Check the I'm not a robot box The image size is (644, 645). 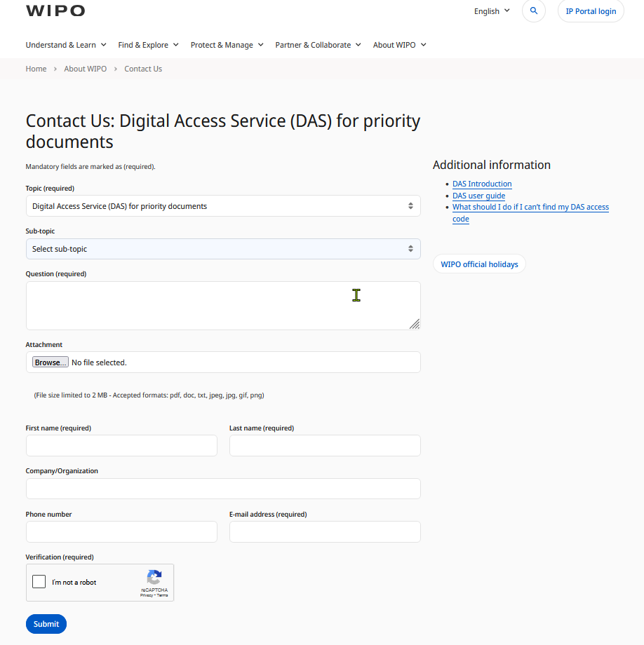pos(39,582)
